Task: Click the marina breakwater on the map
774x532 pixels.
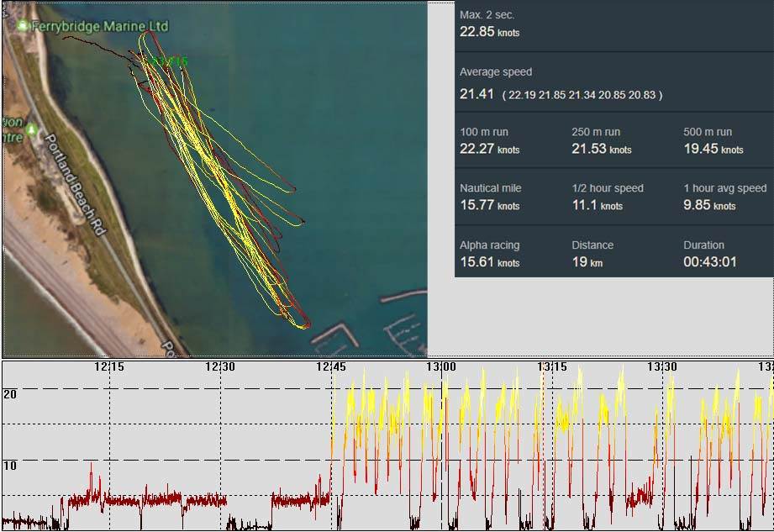Action: 336,334
